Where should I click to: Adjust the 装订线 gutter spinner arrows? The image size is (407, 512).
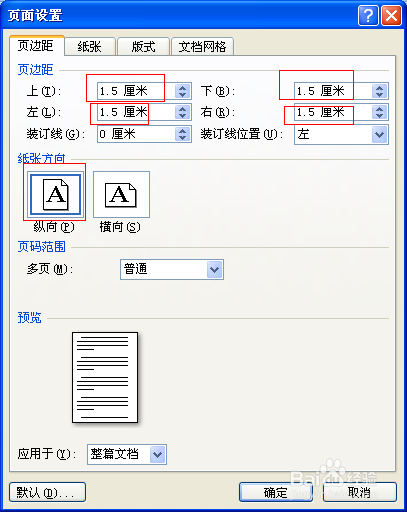tap(183, 134)
